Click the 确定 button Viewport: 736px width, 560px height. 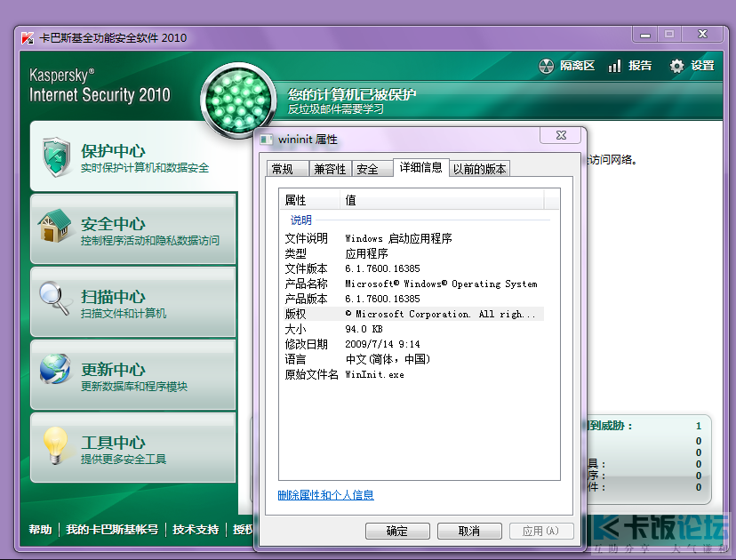(397, 531)
